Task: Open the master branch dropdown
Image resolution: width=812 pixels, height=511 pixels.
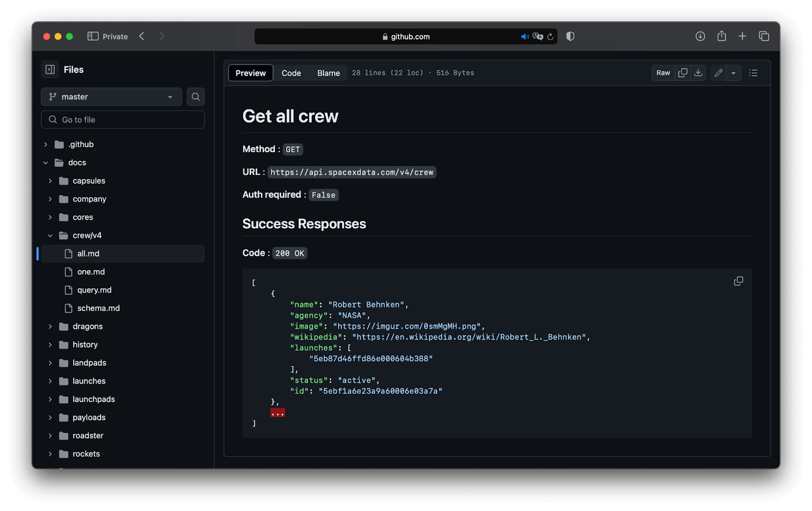Action: tap(111, 97)
